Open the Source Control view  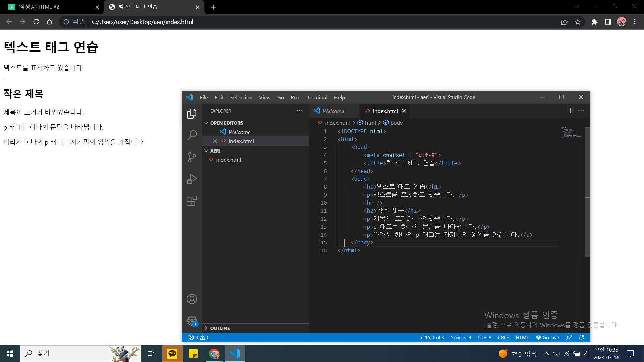(x=192, y=157)
